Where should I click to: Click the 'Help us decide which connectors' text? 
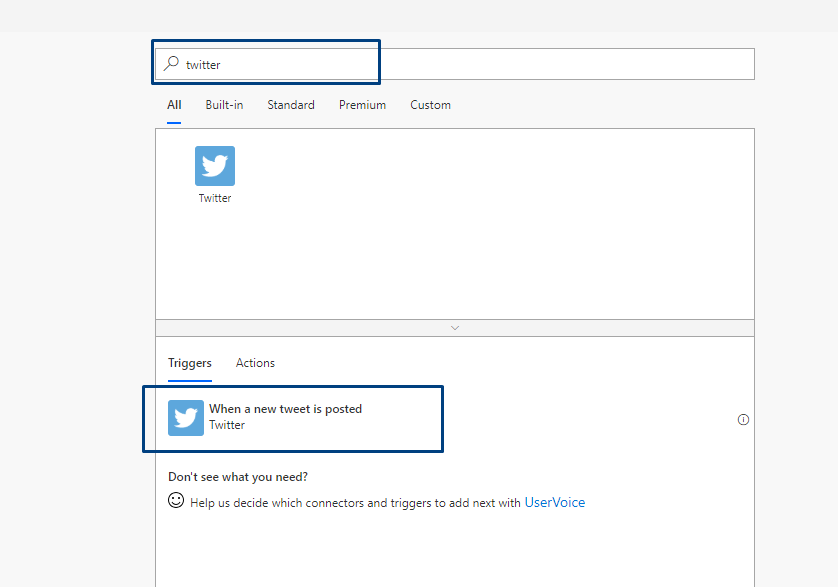click(355, 503)
